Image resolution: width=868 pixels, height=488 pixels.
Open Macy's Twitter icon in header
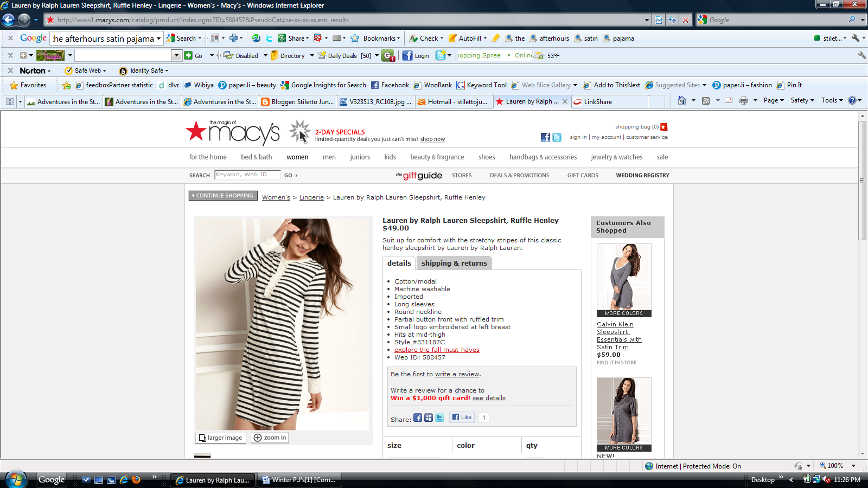tap(557, 138)
